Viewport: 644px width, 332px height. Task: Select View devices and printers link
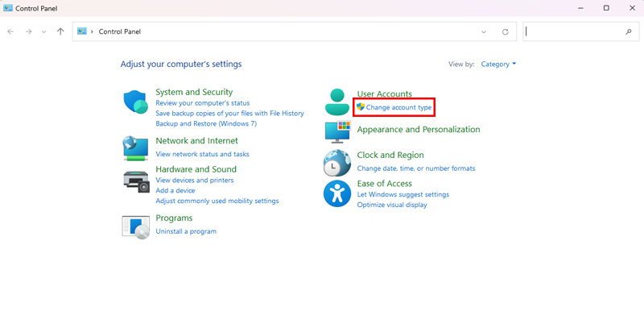(196, 181)
